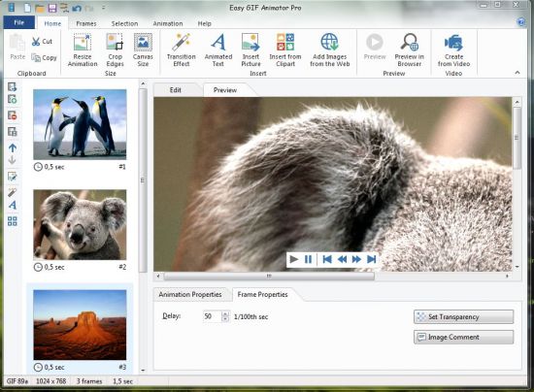534x392 pixels.
Task: Collapse the ribbon with the chevron
Action: (517, 73)
